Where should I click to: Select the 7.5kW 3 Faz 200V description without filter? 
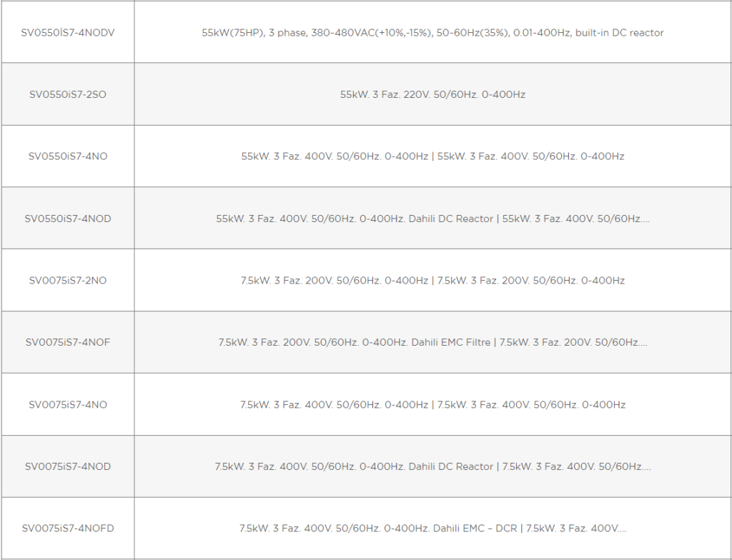[x=432, y=281]
